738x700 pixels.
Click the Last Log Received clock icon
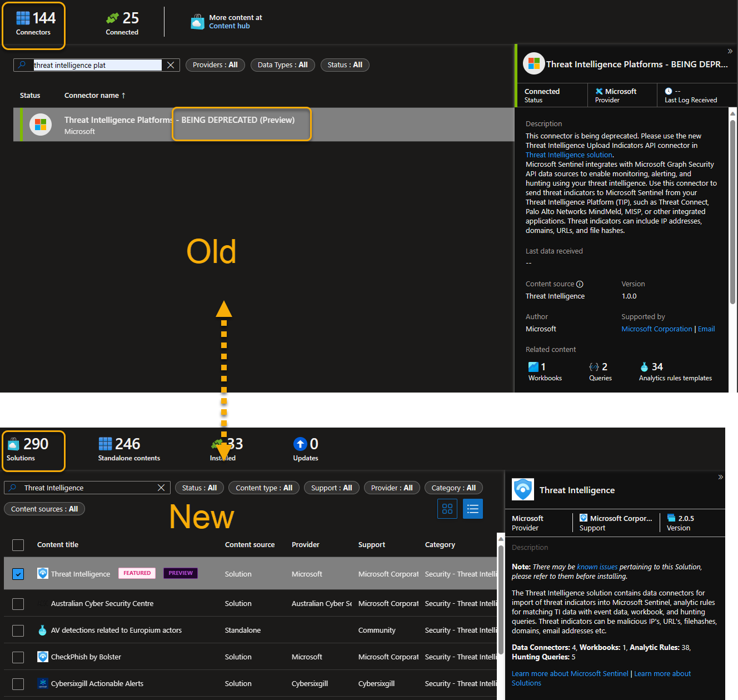tap(669, 91)
